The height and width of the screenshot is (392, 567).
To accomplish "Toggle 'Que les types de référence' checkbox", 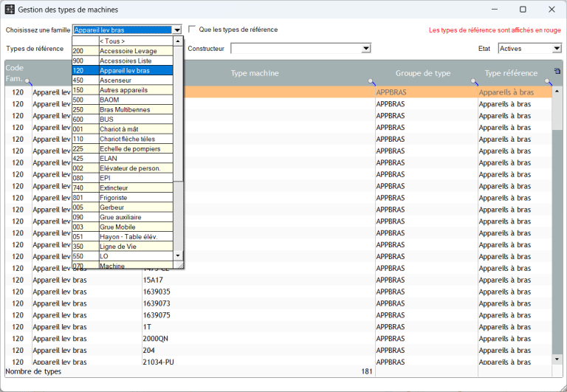I will click(x=192, y=29).
